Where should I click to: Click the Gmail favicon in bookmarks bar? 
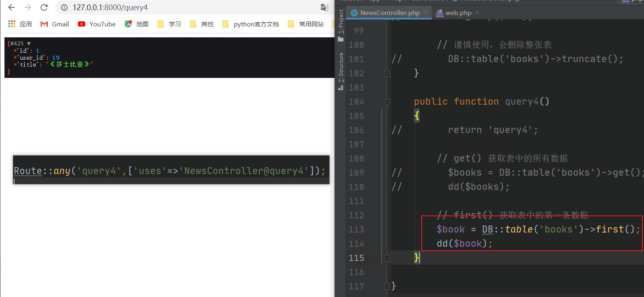(44, 24)
